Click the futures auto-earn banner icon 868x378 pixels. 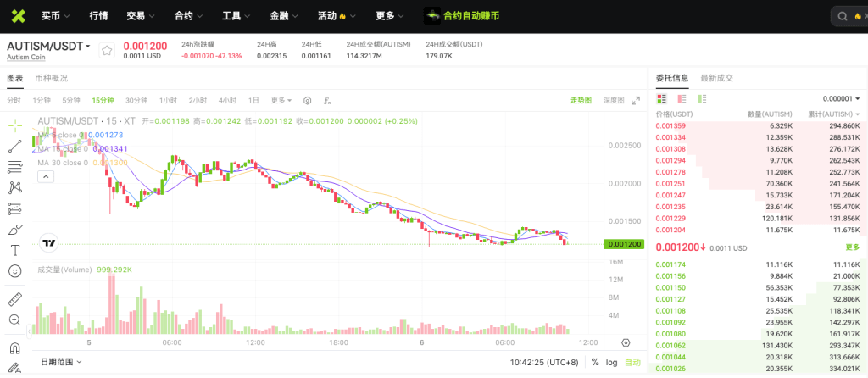tap(432, 16)
